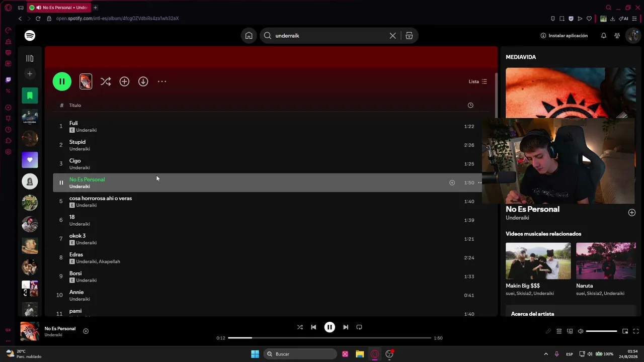This screenshot has width=644, height=362.
Task: Open the Lista view options dropdown
Action: click(477, 81)
